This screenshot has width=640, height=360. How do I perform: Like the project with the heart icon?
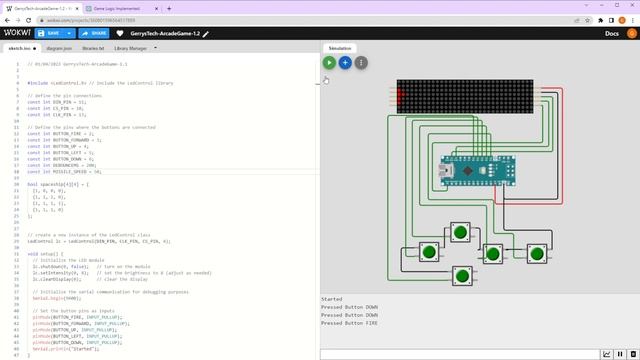click(x=120, y=33)
